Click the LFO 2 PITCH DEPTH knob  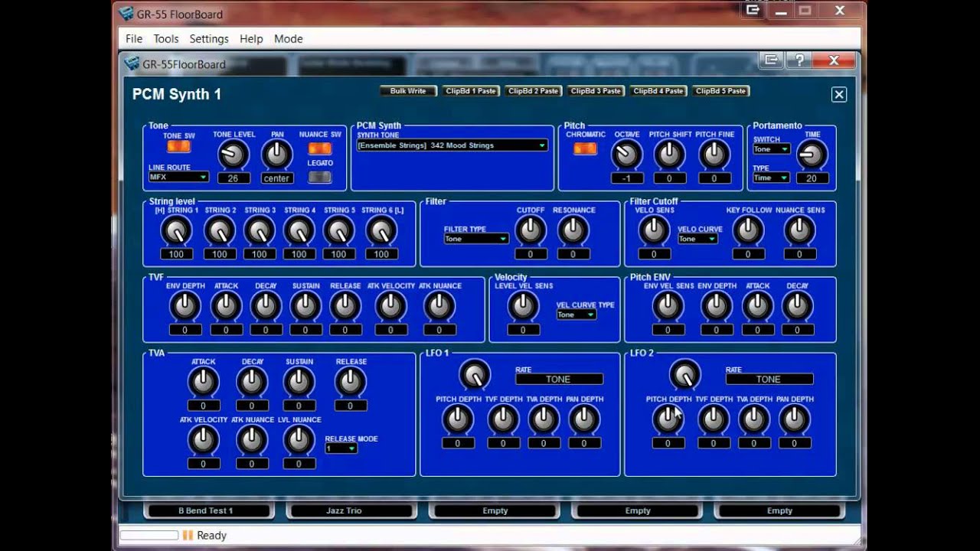pyautogui.click(x=668, y=419)
